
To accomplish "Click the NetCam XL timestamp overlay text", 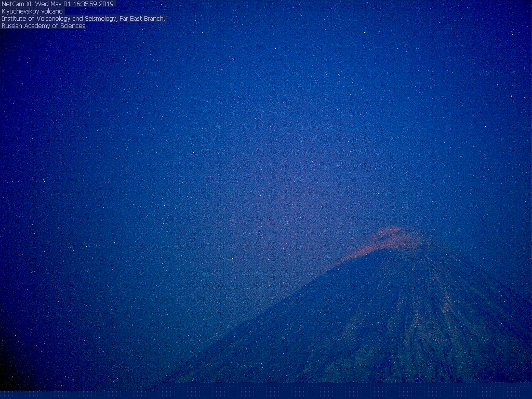I will pyautogui.click(x=58, y=4).
